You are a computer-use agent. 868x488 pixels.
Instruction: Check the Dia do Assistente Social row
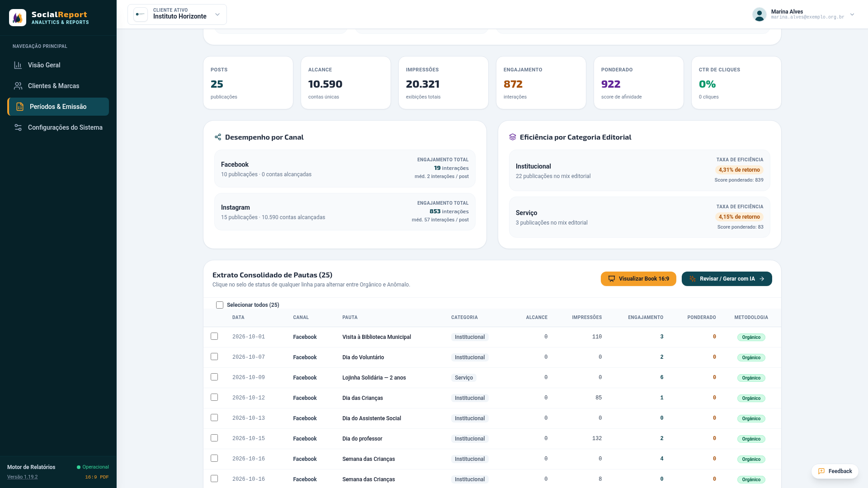click(214, 418)
